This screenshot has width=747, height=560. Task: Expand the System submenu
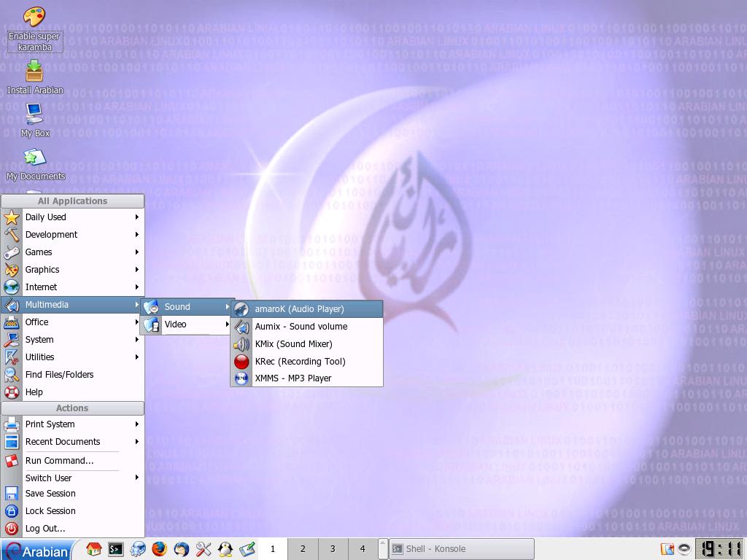tap(72, 340)
